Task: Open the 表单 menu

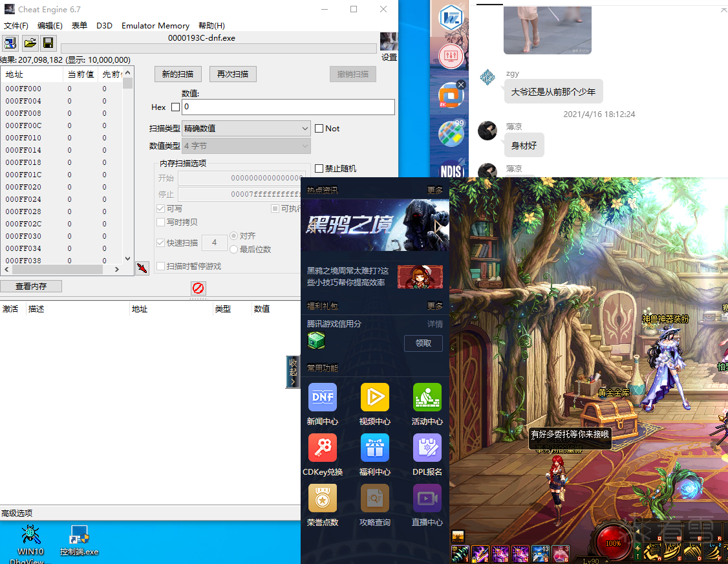Action: click(80, 26)
